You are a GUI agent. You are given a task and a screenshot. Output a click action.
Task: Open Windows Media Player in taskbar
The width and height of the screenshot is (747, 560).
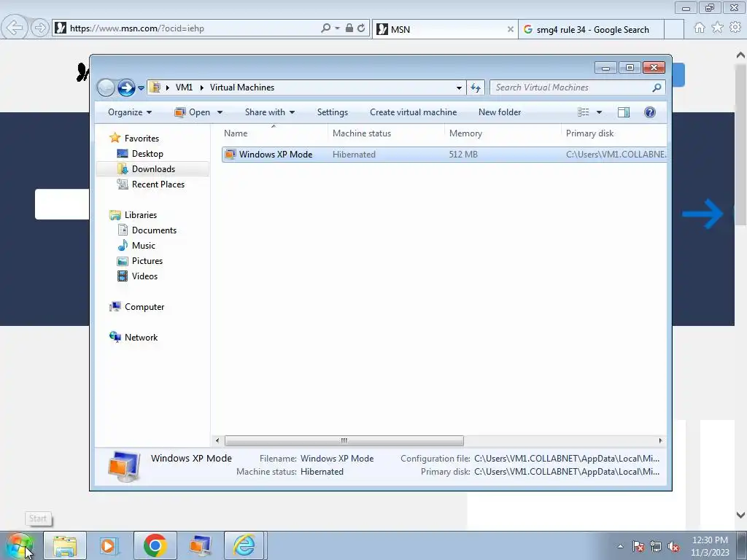point(109,545)
